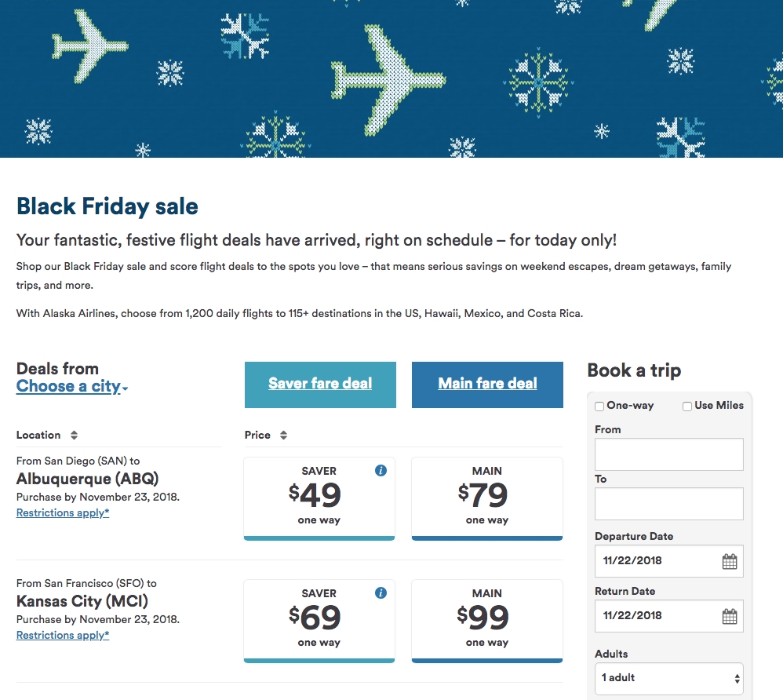Sort deals by Price arrows

[283, 436]
